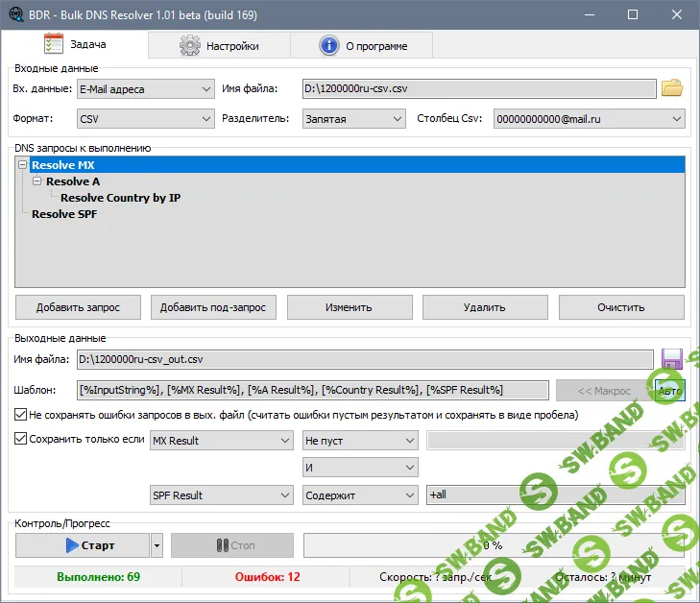Click the 0 % progress bar
700x603 pixels.
[x=494, y=545]
